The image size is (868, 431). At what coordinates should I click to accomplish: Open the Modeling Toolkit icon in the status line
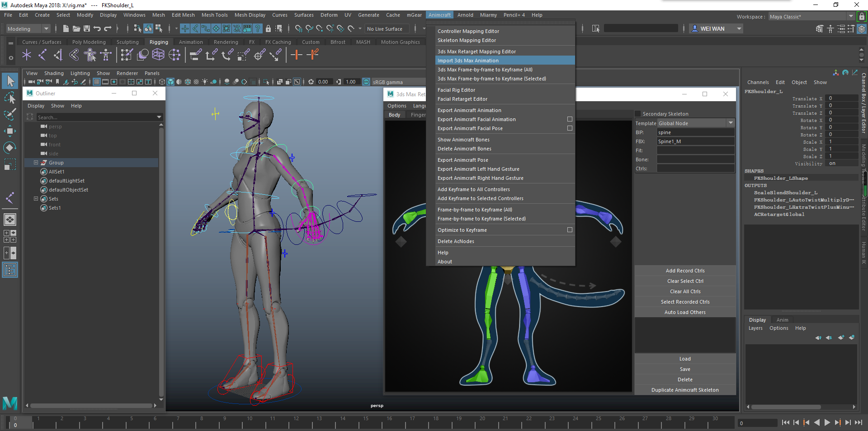(x=820, y=28)
